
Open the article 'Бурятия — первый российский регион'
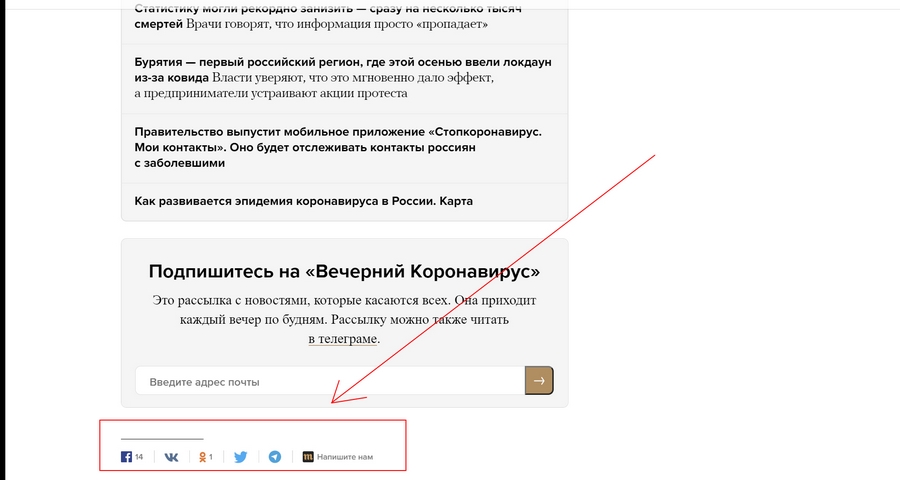(x=343, y=78)
